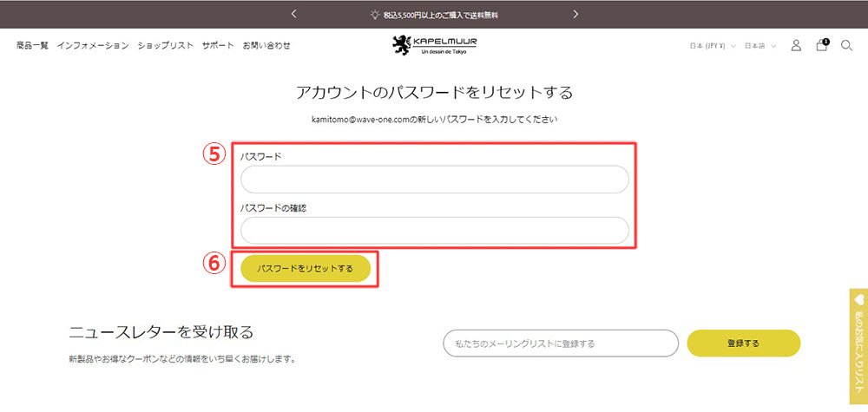Click the account user icon
This screenshot has height=412, width=868.
796,45
